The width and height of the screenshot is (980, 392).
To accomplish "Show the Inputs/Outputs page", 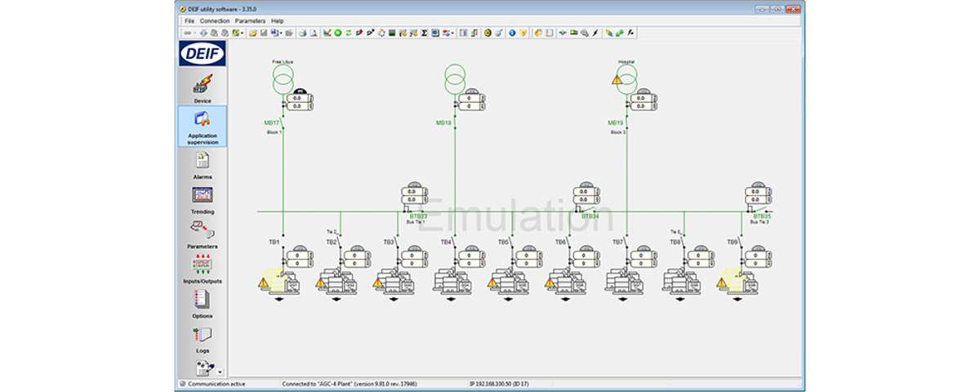I will point(202,265).
